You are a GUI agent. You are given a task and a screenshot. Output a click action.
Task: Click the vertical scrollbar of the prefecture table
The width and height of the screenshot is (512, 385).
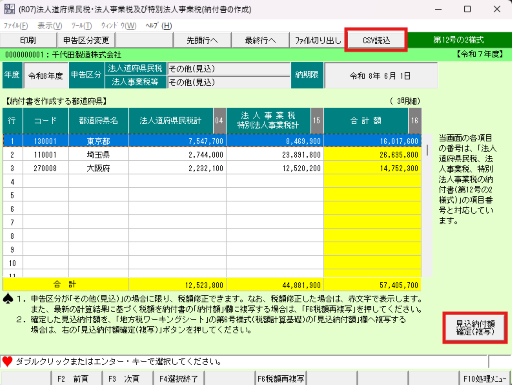pyautogui.click(x=427, y=205)
